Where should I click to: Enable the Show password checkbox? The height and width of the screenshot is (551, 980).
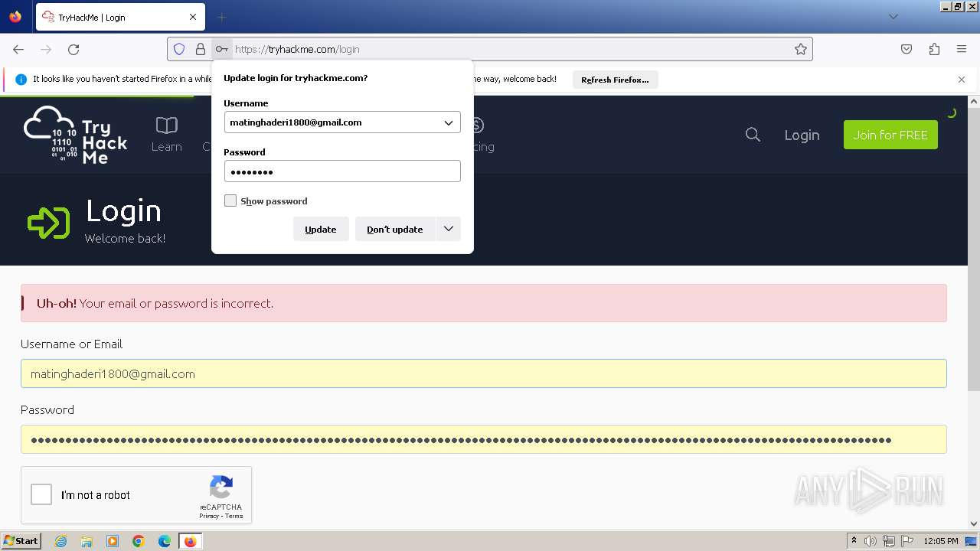click(x=230, y=201)
